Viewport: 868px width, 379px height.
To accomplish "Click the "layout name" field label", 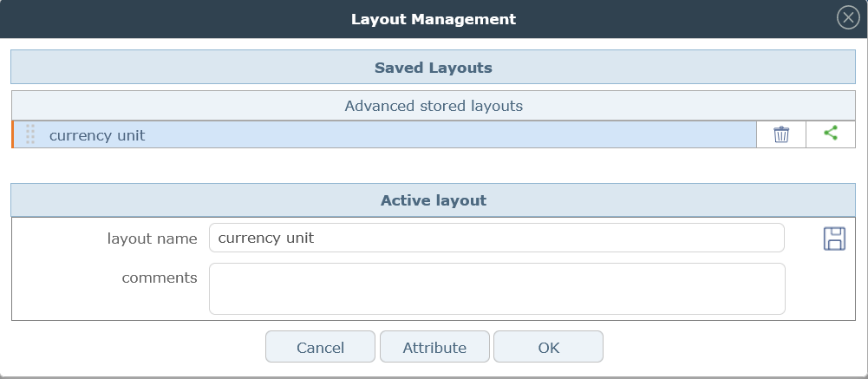I will (x=153, y=238).
